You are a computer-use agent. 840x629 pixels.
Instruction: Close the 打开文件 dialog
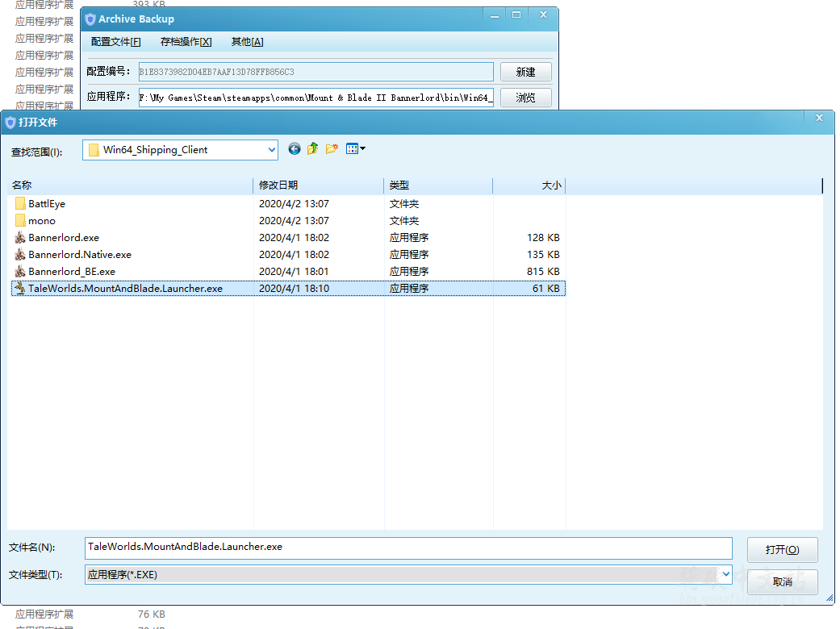[x=819, y=118]
